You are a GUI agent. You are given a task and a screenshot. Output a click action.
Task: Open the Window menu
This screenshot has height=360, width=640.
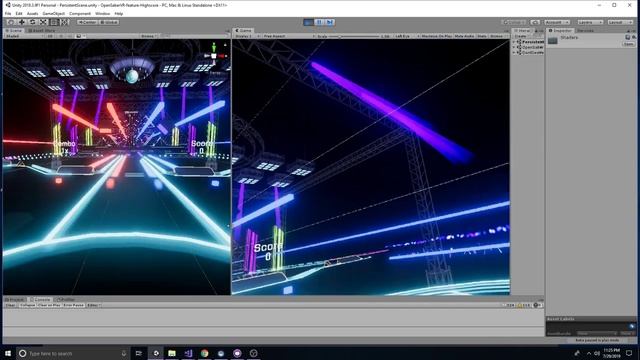click(102, 13)
